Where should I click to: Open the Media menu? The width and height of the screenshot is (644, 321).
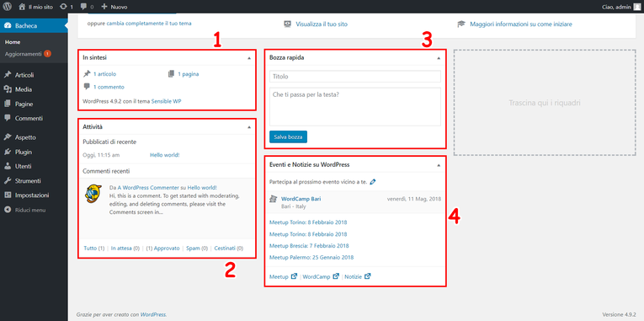(24, 89)
